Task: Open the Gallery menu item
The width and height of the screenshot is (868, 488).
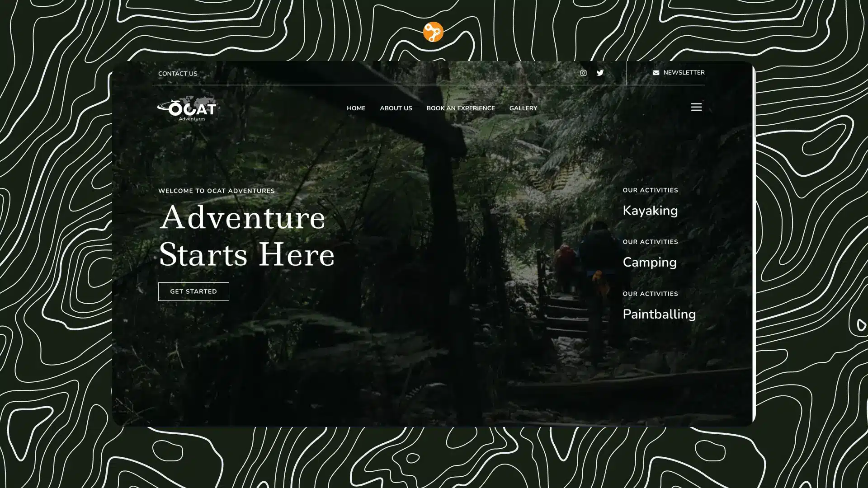Action: (523, 108)
